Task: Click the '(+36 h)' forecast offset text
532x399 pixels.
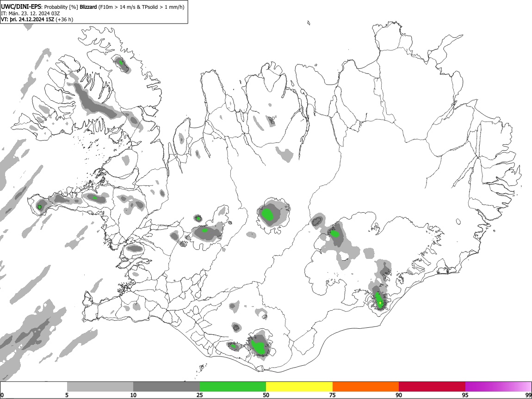Action: point(64,19)
